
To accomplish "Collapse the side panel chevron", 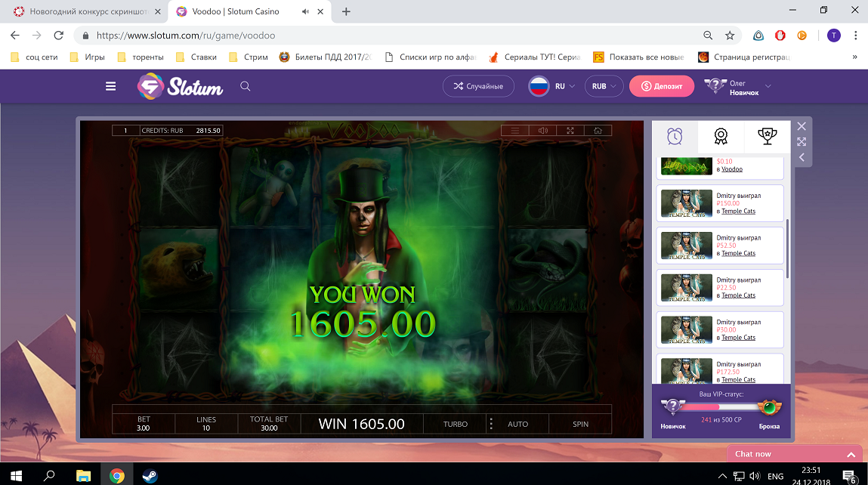I will 802,157.
